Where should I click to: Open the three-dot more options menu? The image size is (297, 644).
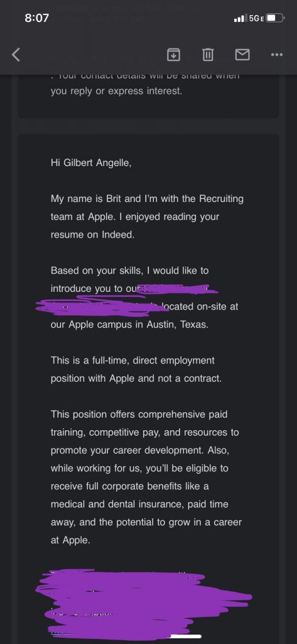coord(277,54)
